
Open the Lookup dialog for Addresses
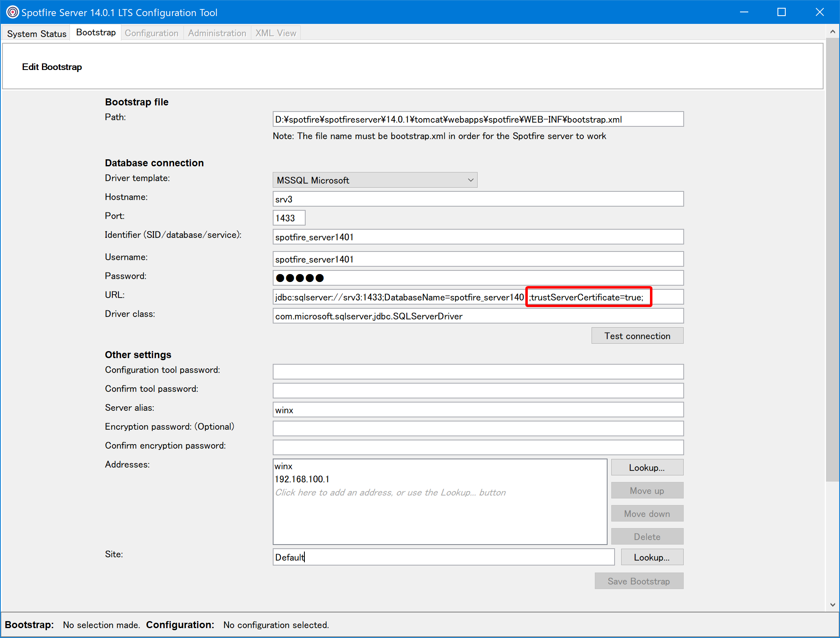click(647, 467)
